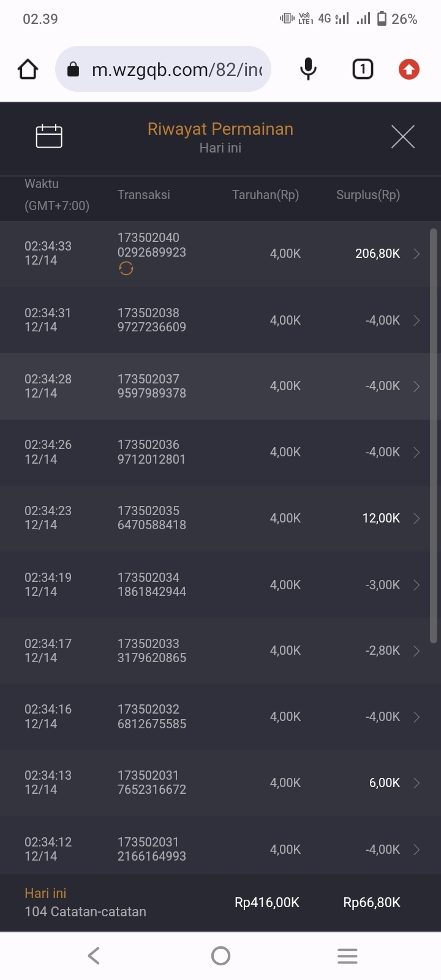Tap the Hari ini summary label
This screenshot has width=441, height=980.
45,893
